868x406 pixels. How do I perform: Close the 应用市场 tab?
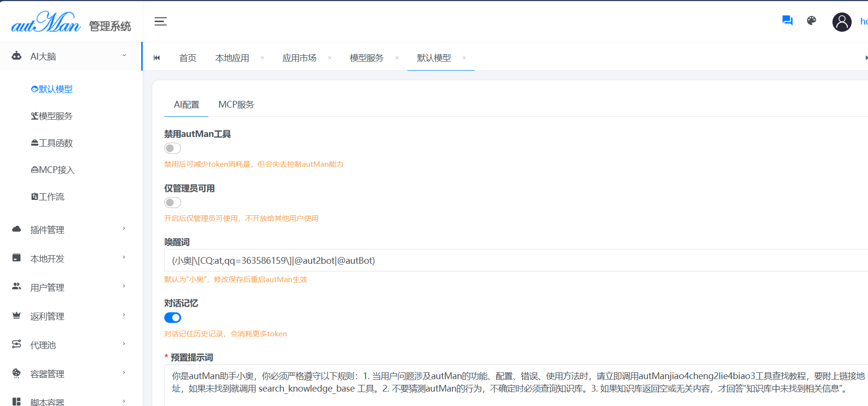pos(330,58)
